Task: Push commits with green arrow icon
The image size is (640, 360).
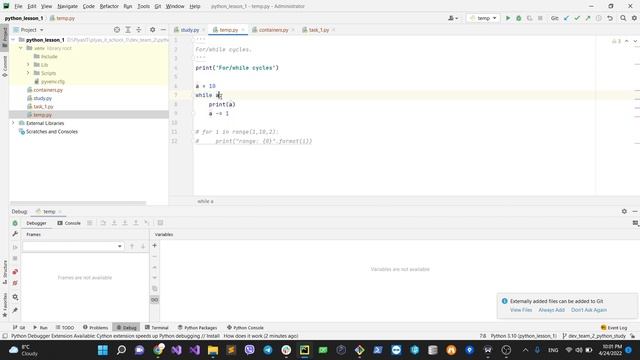Action: (588, 18)
